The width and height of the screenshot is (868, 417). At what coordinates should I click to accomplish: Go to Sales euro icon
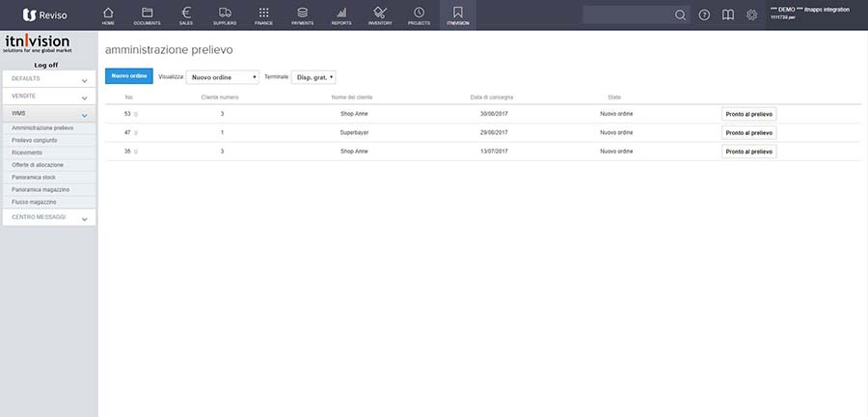[186, 14]
